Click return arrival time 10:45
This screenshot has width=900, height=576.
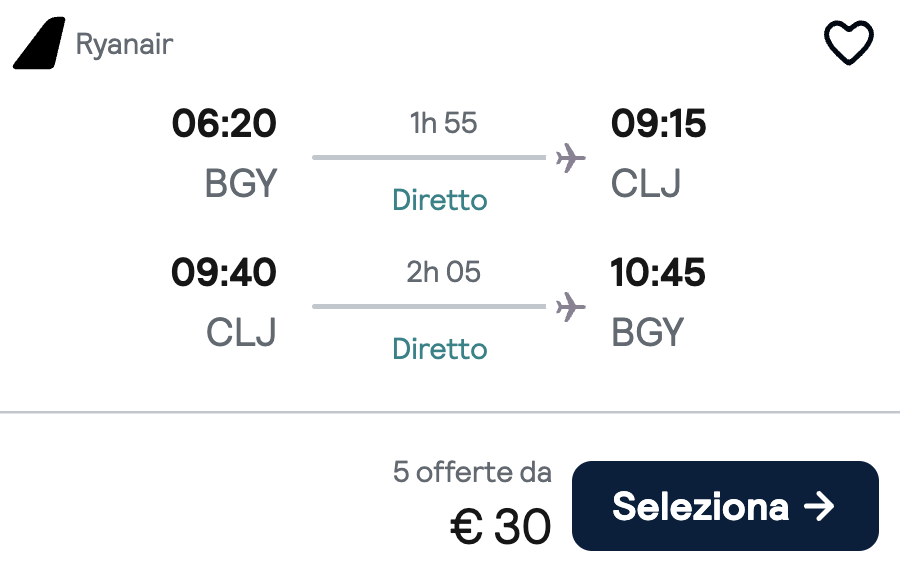[658, 272]
